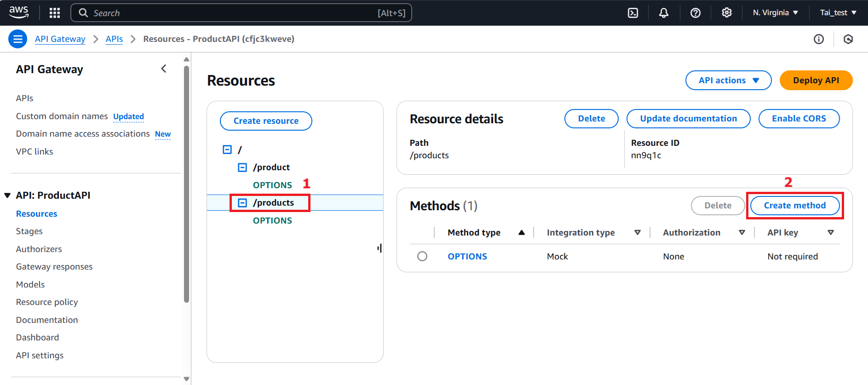The image size is (868, 385).
Task: Open APIs in the sidebar
Action: coord(25,98)
